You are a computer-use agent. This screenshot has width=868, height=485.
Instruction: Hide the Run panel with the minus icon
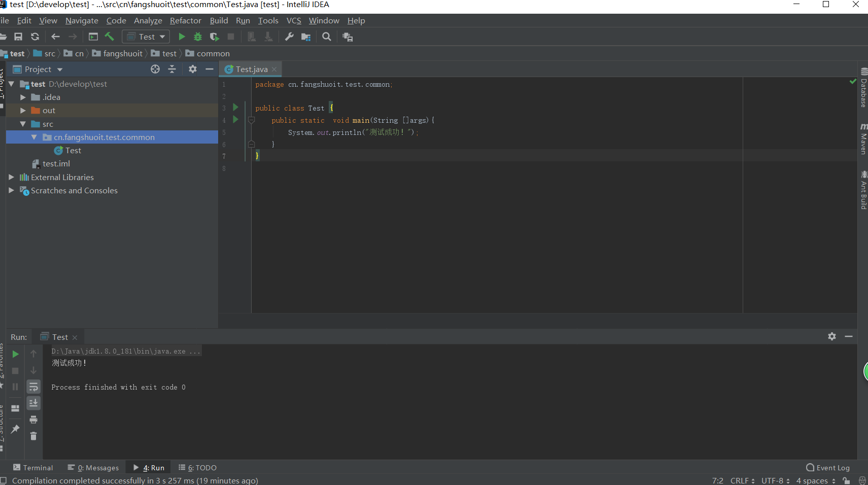point(849,336)
